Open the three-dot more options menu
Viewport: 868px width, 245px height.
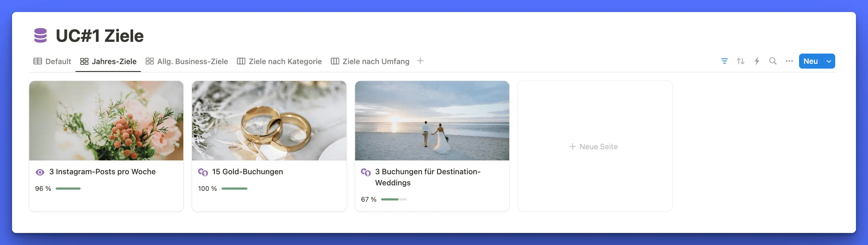pos(789,61)
